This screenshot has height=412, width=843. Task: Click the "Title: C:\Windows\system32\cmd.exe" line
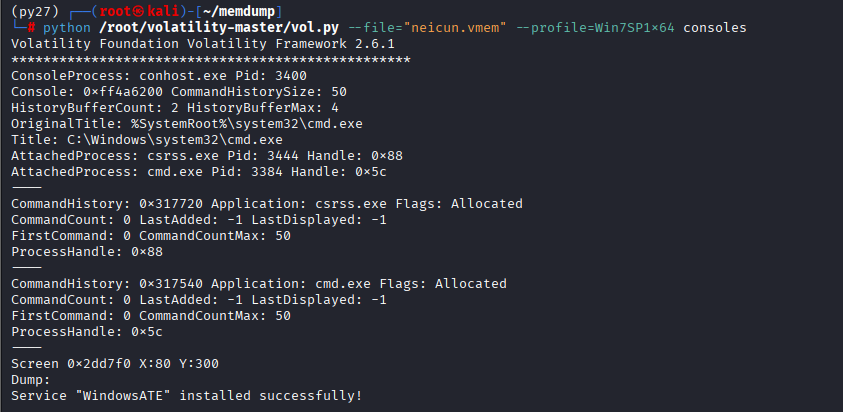[x=146, y=140]
